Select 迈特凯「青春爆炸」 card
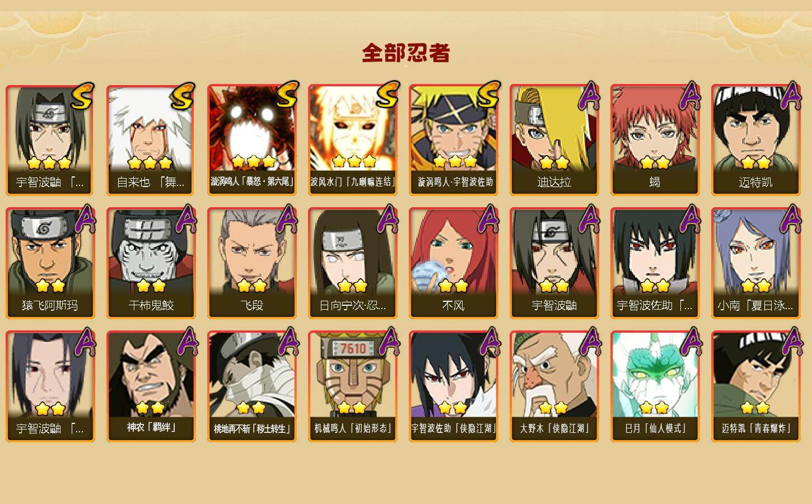Viewport: 812px width, 504px height. click(x=755, y=386)
